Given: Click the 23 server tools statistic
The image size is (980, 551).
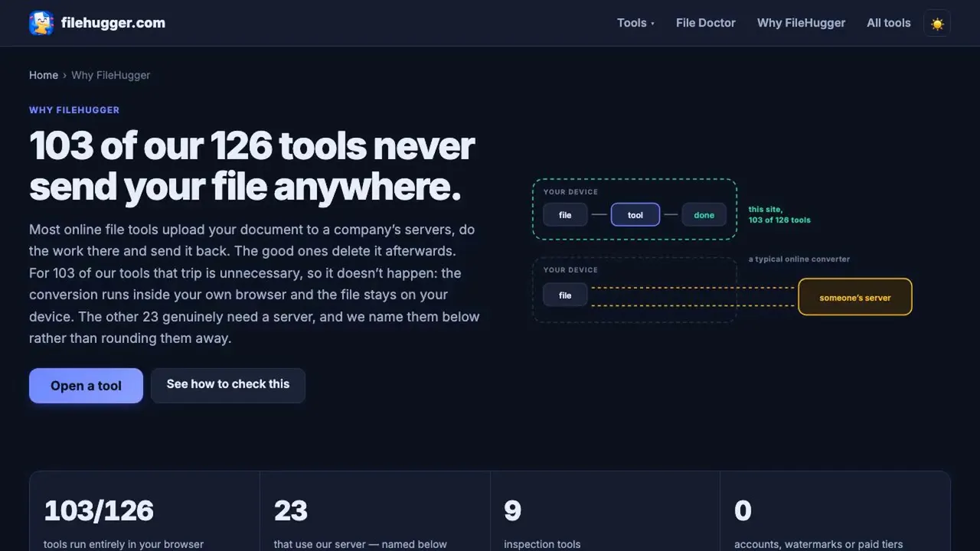Looking at the screenshot, I should [291, 510].
